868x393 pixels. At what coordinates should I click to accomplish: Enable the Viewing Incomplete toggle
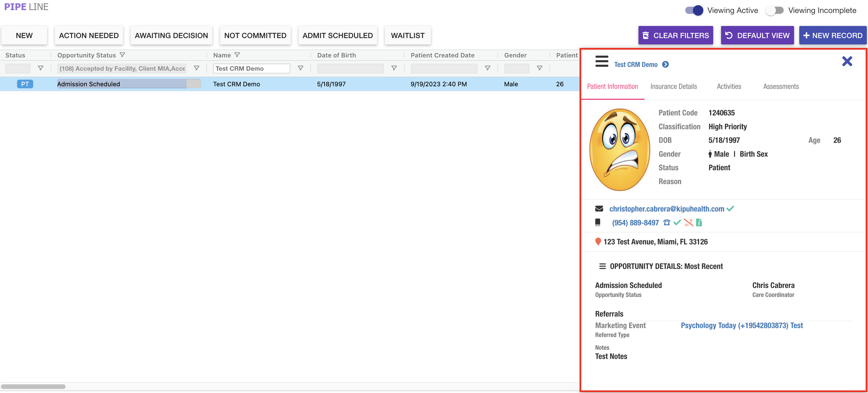775,10
